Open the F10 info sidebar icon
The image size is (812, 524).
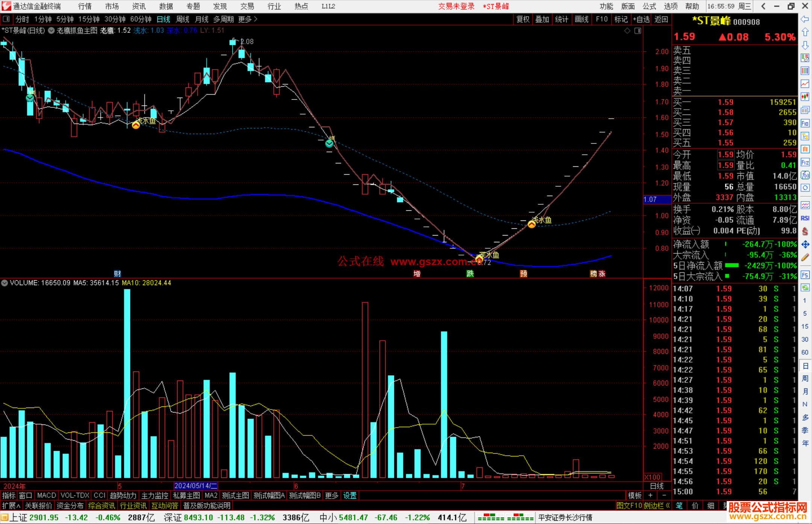(805, 124)
